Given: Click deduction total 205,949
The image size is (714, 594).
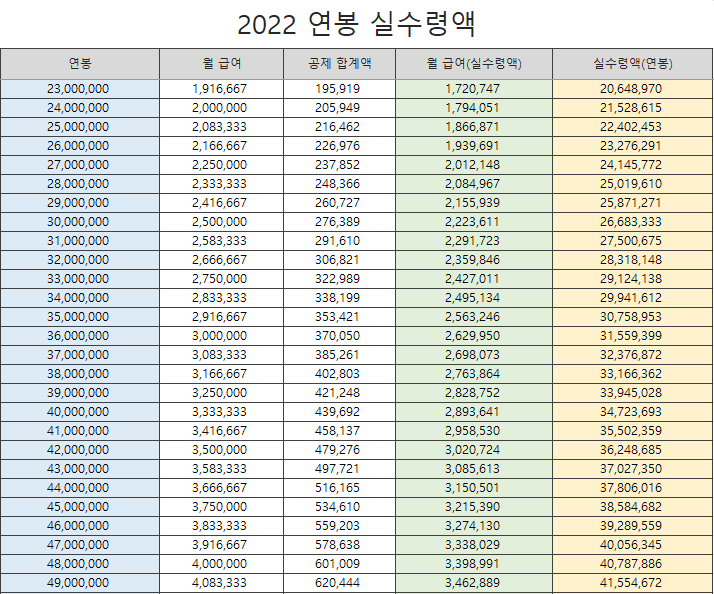Looking at the screenshot, I should point(337,108).
